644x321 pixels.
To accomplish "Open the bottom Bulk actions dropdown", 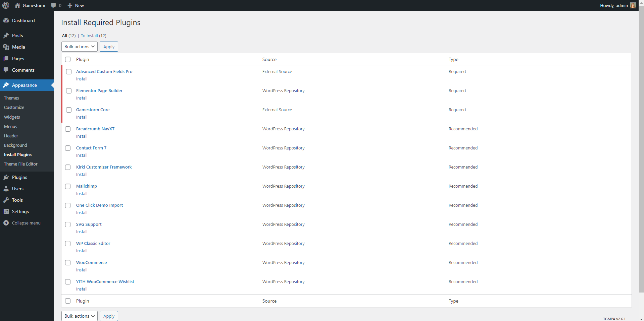I will pos(80,316).
